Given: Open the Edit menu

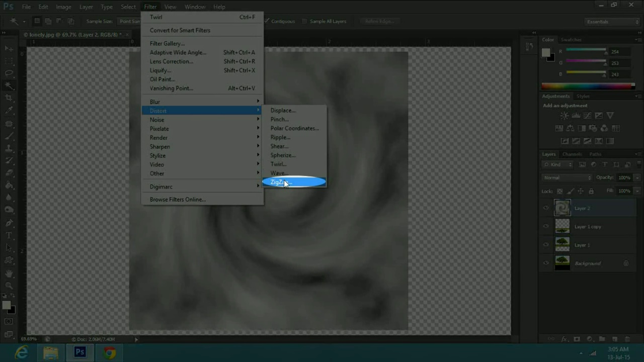Looking at the screenshot, I should pos(43,7).
